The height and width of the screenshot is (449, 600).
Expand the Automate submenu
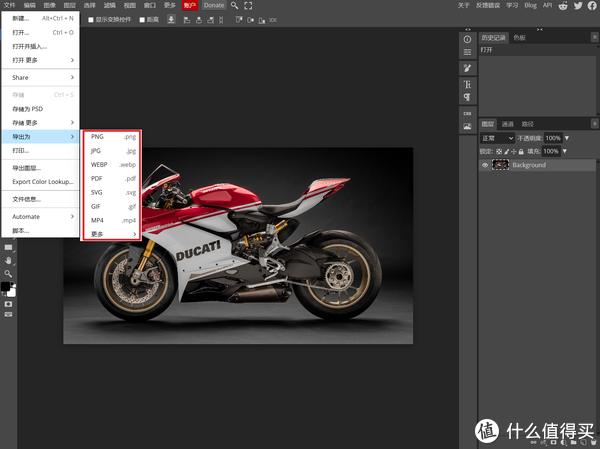point(40,217)
